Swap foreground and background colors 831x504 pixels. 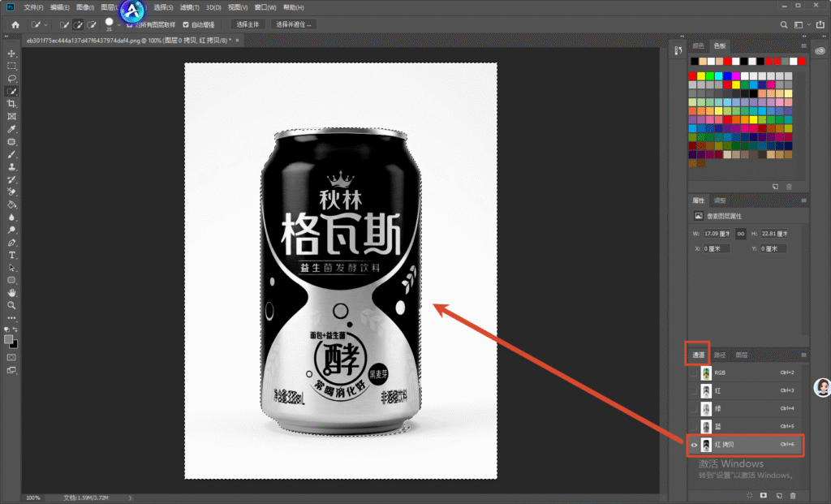(15, 330)
